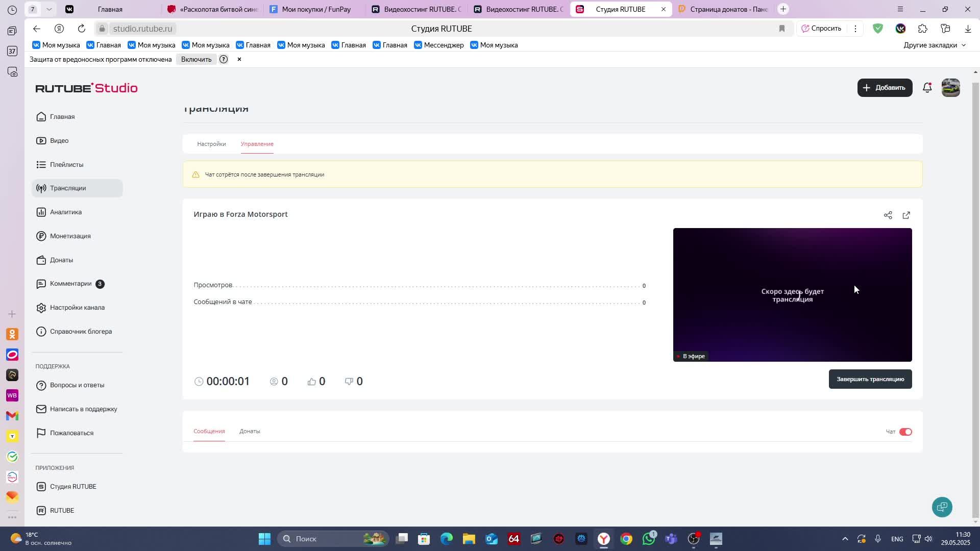Open browser extensions puzzle icon
This screenshot has width=980, height=551.
[x=922, y=29]
